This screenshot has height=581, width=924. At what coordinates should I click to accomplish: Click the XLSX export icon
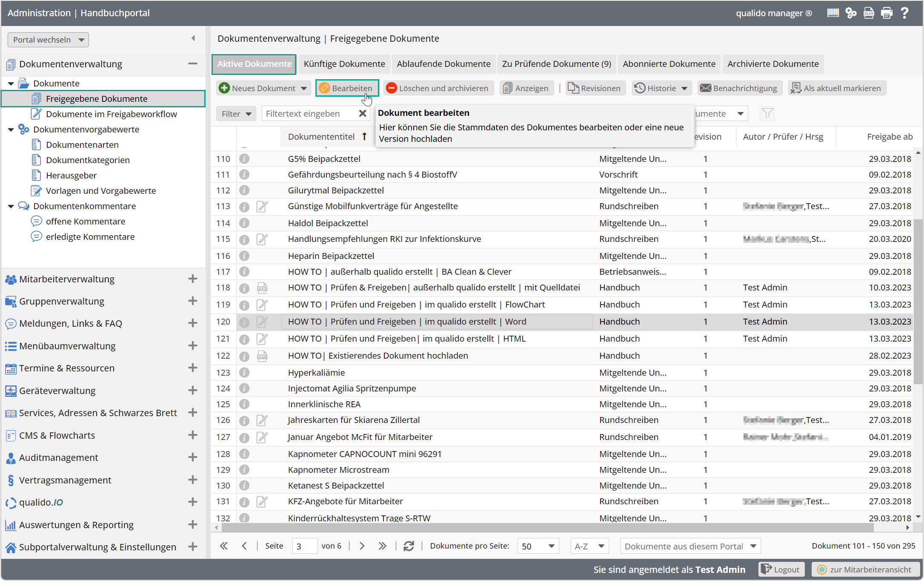tap(868, 13)
